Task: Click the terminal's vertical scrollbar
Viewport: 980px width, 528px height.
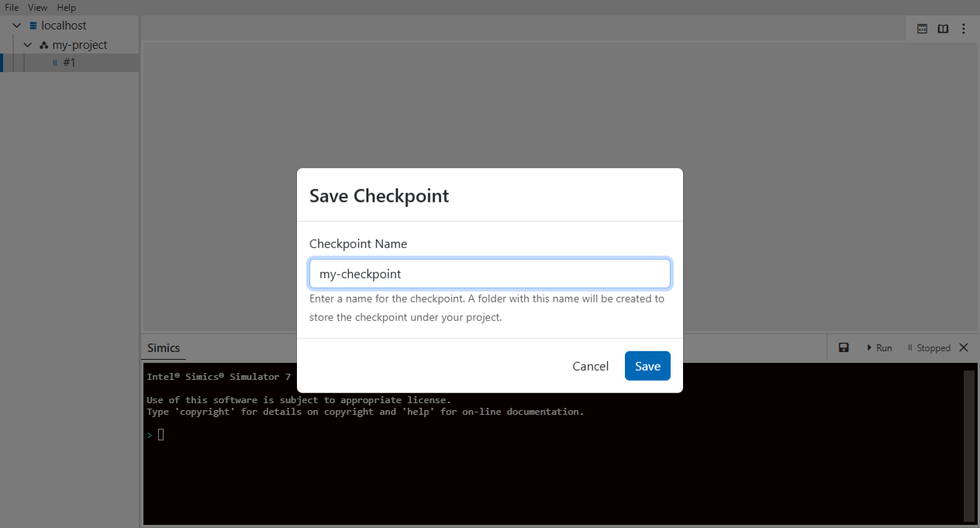Action: (968, 445)
